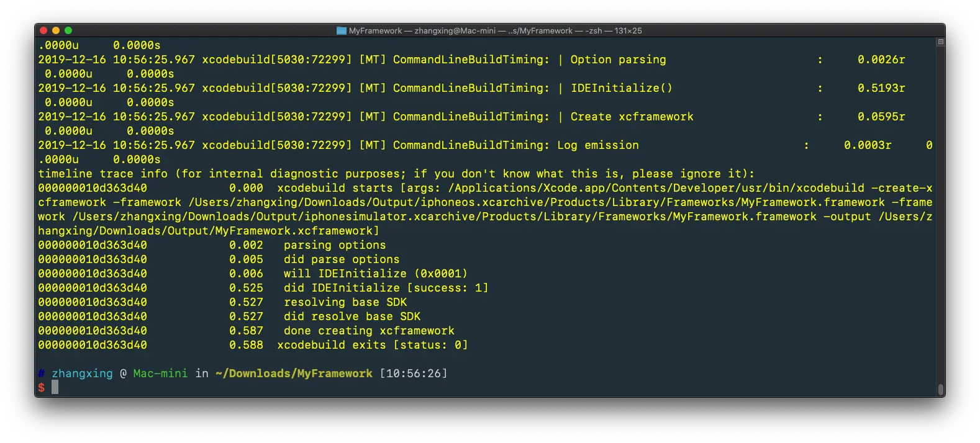The image size is (980, 443).
Task: Click the Mac-mini hostname in the prompt
Action: tap(160, 374)
